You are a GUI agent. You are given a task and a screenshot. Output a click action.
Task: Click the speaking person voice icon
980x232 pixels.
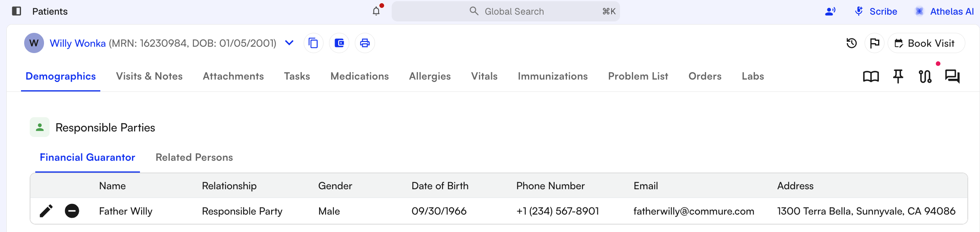pyautogui.click(x=830, y=11)
